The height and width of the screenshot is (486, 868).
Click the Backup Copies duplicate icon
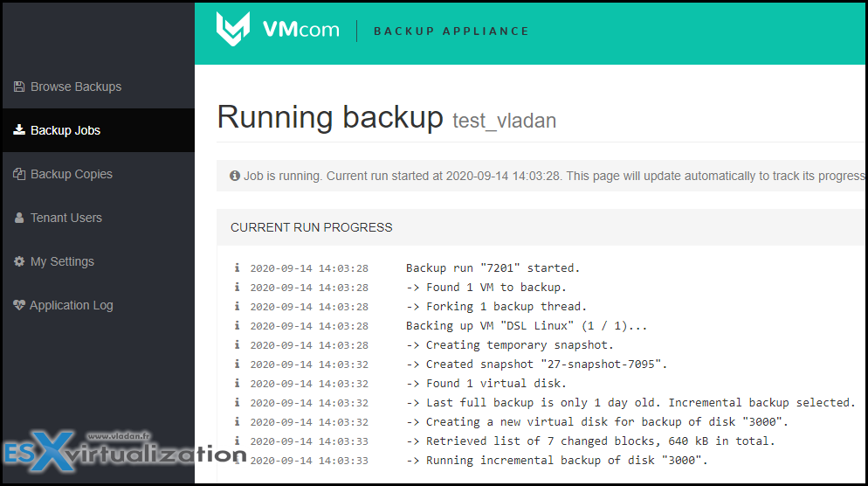click(19, 174)
